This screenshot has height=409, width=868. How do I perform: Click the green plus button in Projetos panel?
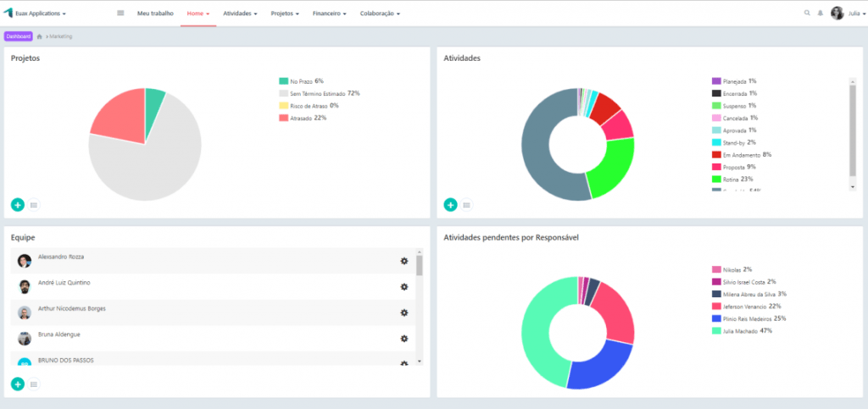[18, 204]
